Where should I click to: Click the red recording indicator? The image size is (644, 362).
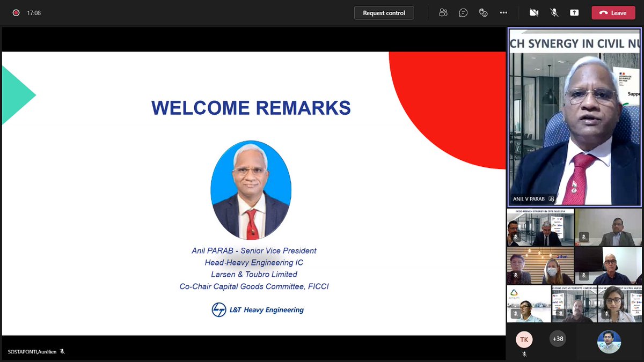[16, 13]
